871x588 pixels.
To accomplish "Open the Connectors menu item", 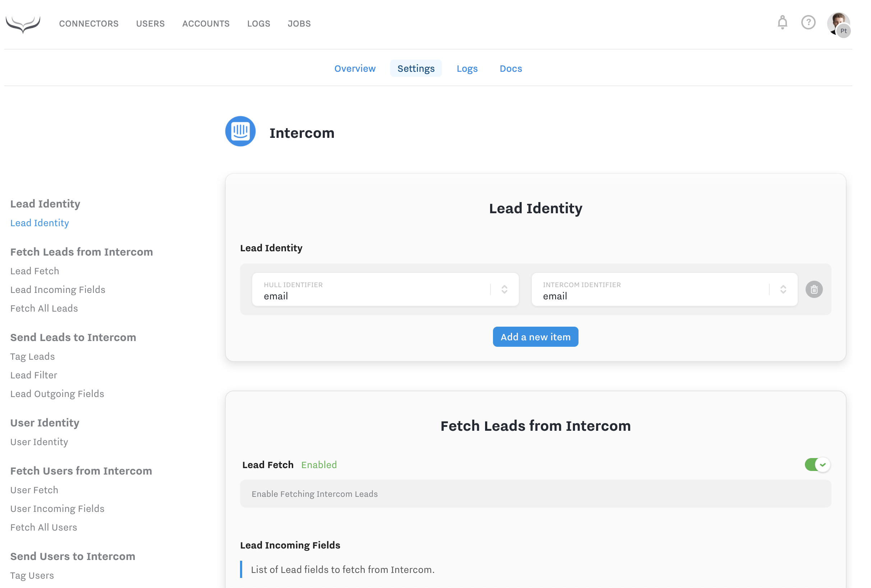I will [89, 24].
